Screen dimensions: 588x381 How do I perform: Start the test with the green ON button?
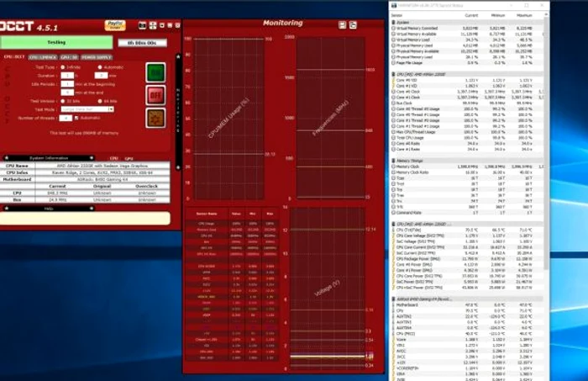[x=155, y=72]
